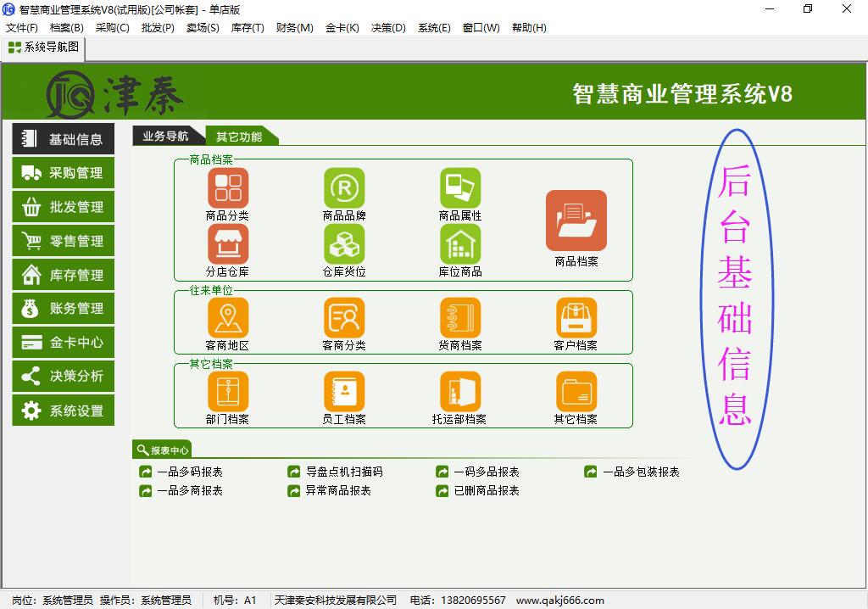
Task: Open the 异常商品报表 report link
Action: pyautogui.click(x=337, y=490)
